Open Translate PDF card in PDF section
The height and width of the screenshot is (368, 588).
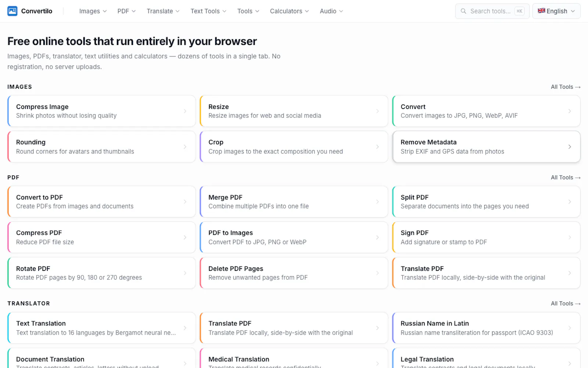486,273
